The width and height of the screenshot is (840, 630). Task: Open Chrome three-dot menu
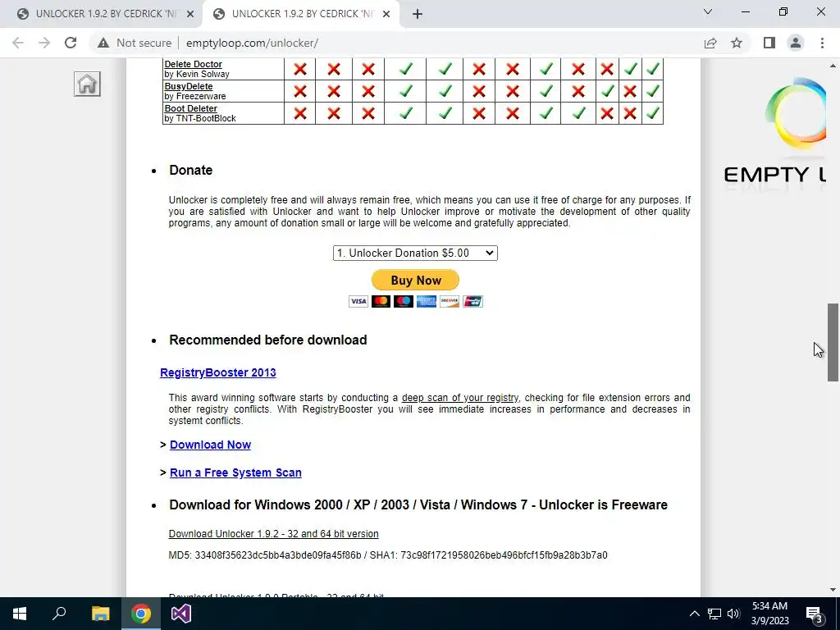coord(822,43)
